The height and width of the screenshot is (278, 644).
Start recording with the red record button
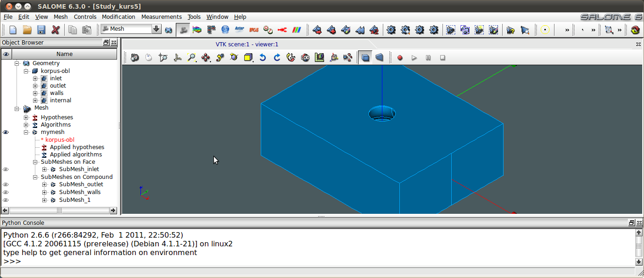[x=400, y=58]
